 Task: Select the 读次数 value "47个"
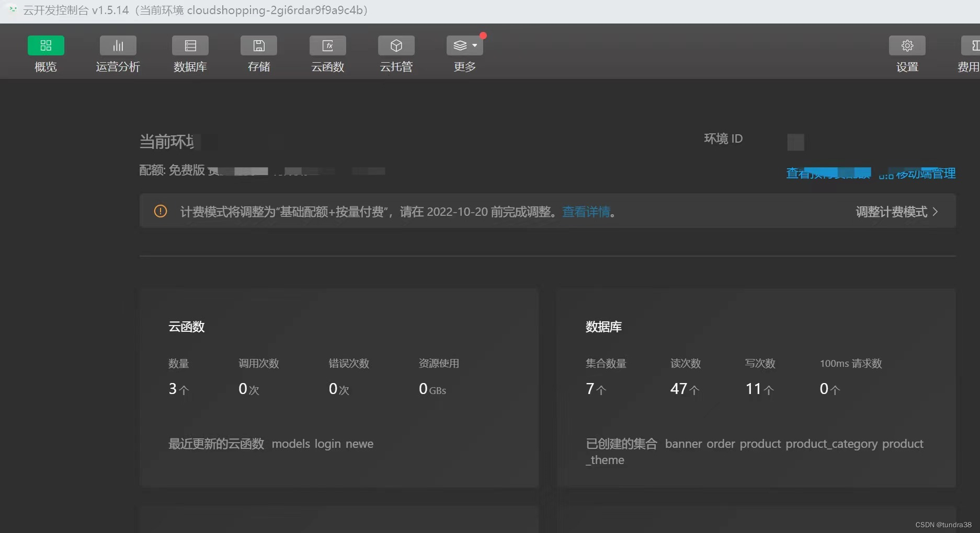click(685, 389)
